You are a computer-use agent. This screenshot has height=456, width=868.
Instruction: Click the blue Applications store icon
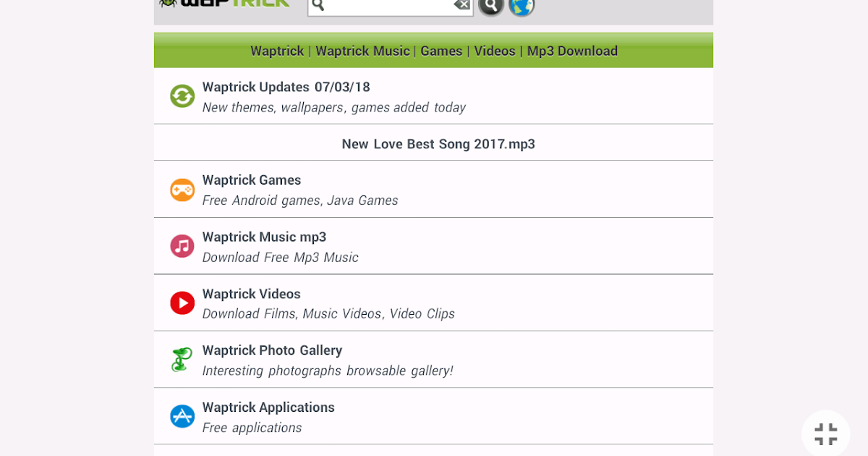[182, 416]
